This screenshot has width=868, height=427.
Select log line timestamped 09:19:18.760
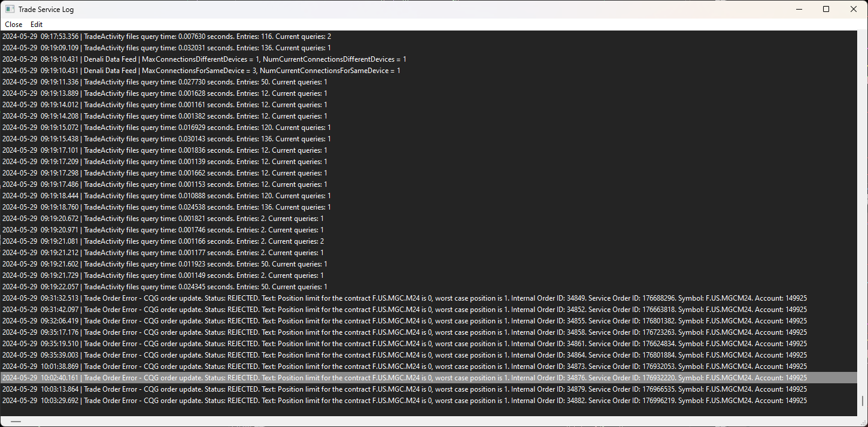click(429, 207)
